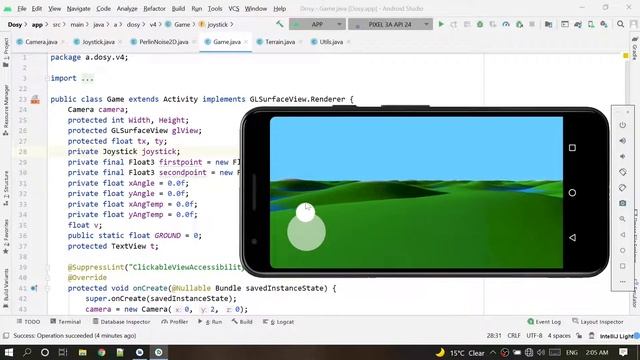Image resolution: width=640 pixels, height=360 pixels.
Task: Raise emulator volume with the volume up icon
Action: (622, 141)
